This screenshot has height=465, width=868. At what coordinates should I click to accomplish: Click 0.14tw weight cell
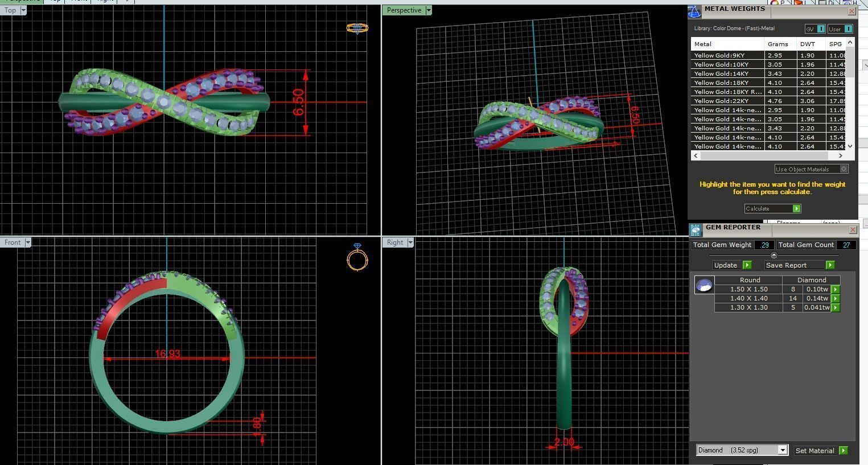pyautogui.click(x=816, y=298)
